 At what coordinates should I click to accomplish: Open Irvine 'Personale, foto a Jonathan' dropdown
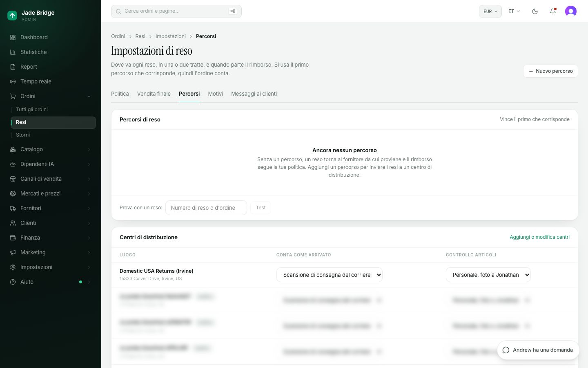click(488, 275)
